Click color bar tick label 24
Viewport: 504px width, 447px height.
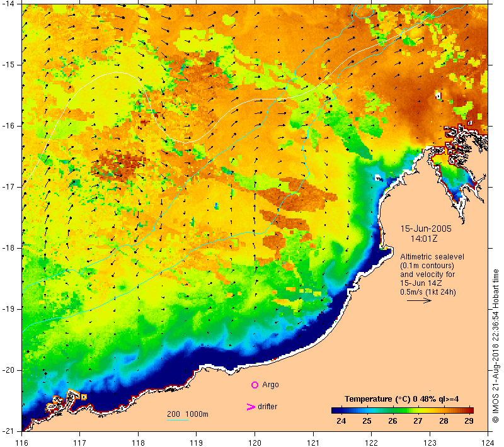click(341, 421)
